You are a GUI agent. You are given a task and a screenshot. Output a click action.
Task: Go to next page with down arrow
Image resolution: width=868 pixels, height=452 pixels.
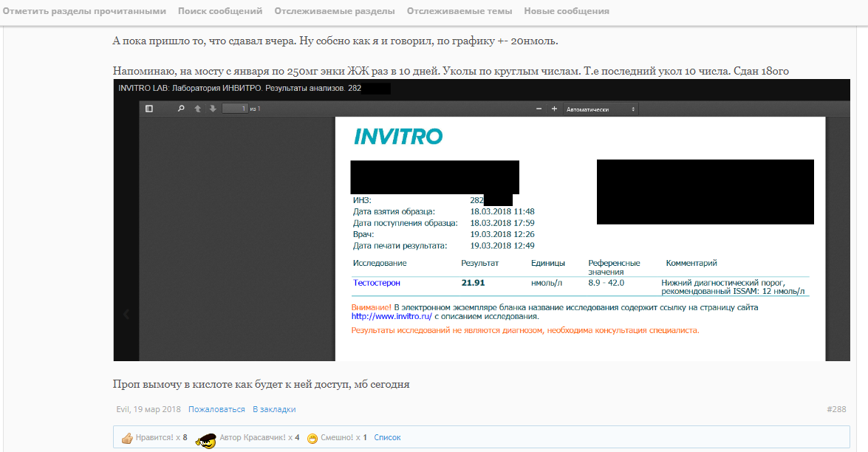213,109
